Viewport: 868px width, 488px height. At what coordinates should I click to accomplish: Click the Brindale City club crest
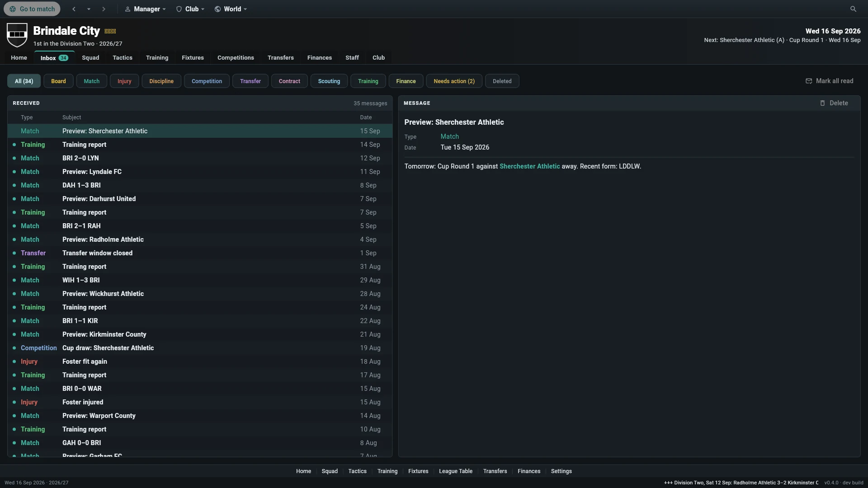pos(17,35)
